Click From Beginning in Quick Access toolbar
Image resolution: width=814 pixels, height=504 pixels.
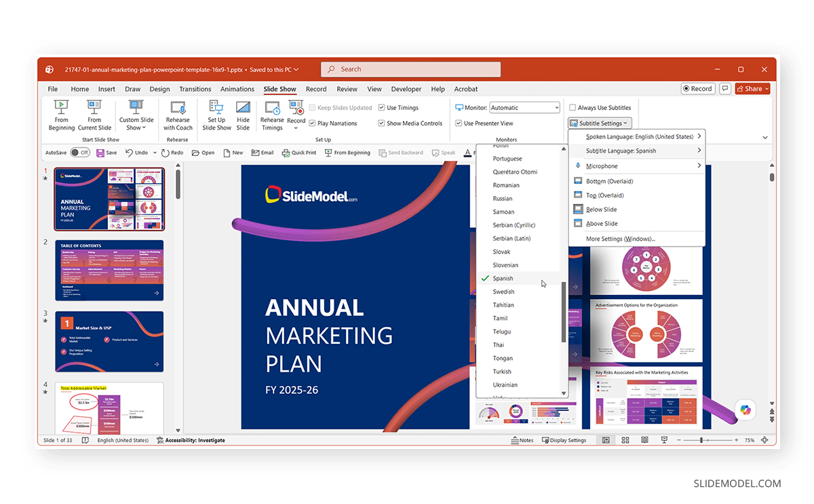click(x=347, y=153)
